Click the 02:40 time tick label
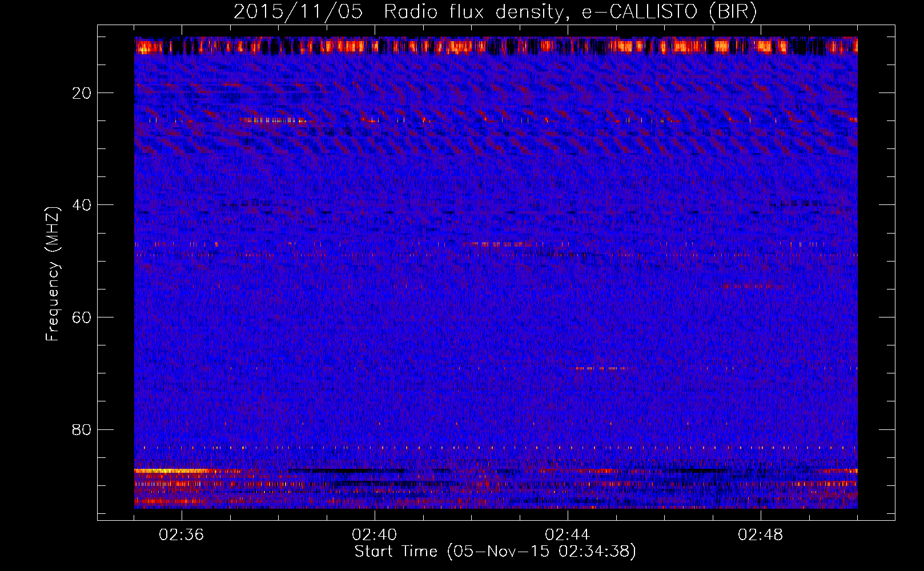Screen dimensions: 924x571 tap(375, 535)
